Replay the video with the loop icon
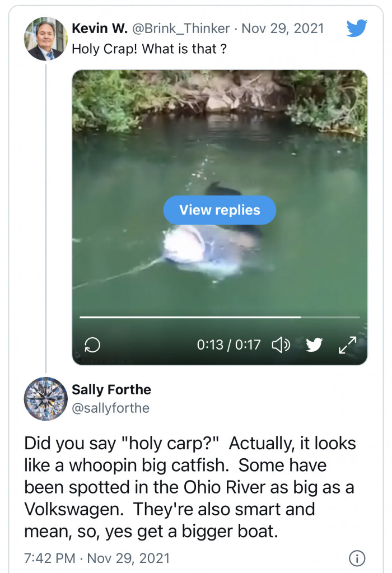This screenshot has height=573, width=392. click(92, 344)
